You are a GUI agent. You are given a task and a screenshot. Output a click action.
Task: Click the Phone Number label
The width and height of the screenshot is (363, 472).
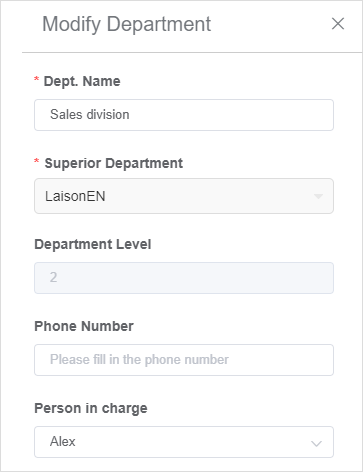pos(84,326)
